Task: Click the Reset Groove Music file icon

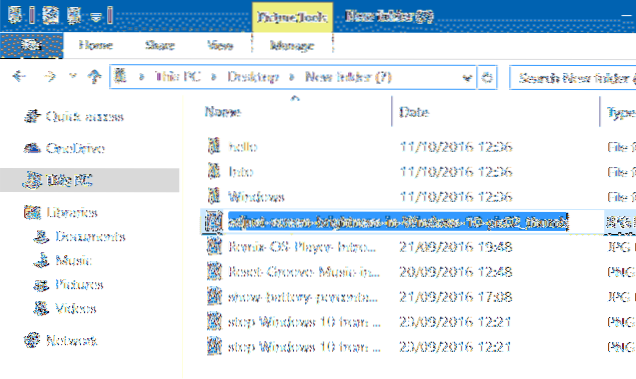Action: click(x=214, y=271)
